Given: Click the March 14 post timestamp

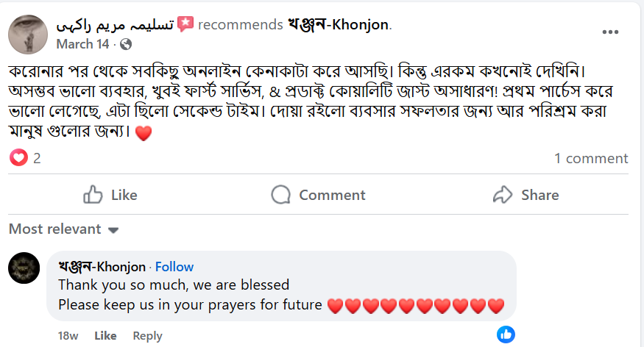Looking at the screenshot, I should coord(82,44).
